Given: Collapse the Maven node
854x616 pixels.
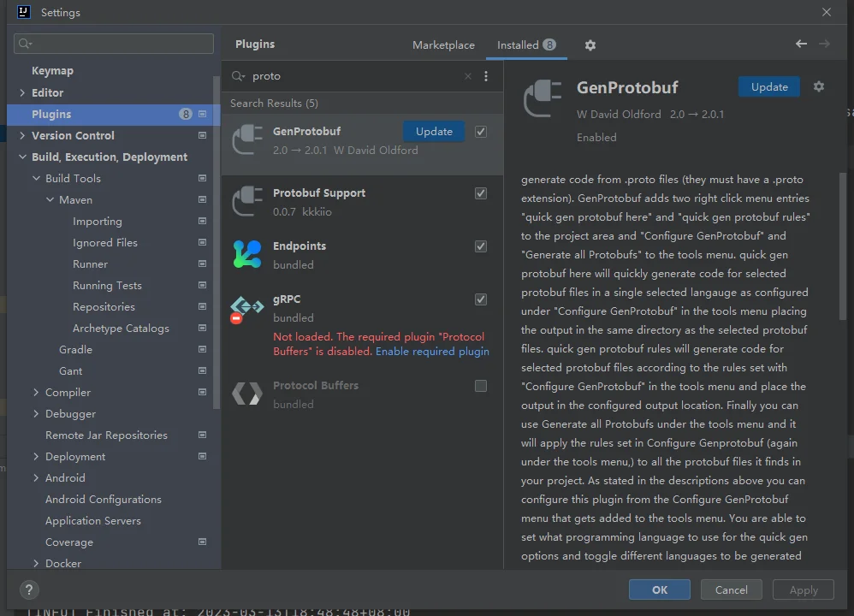Looking at the screenshot, I should coord(50,199).
